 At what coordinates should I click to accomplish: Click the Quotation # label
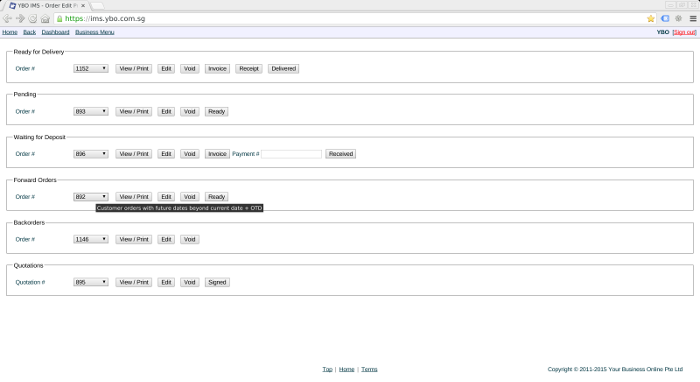(30, 282)
